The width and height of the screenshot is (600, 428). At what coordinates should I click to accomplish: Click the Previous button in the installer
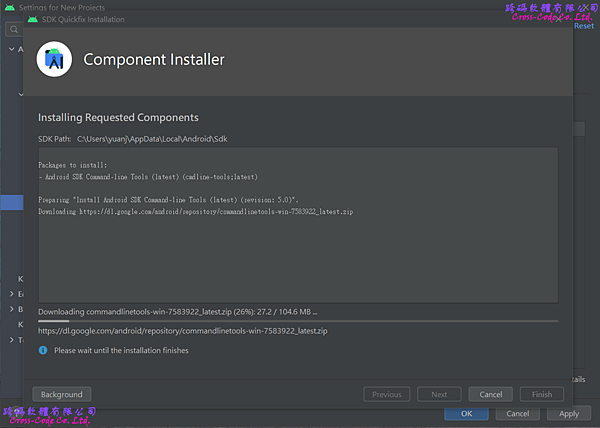[x=386, y=394]
